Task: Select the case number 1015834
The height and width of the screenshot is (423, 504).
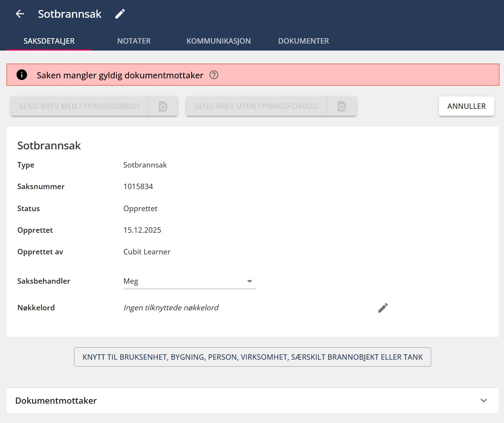Action: pyautogui.click(x=138, y=186)
